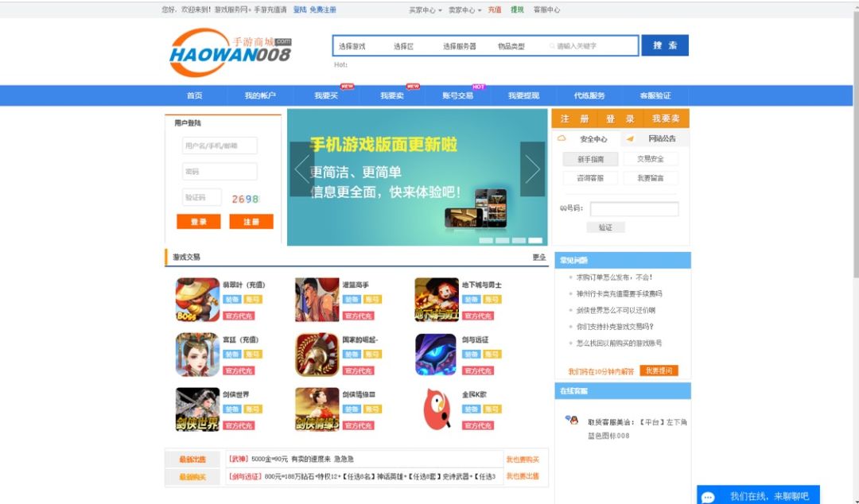Click the blue 搜索 search button
The width and height of the screenshot is (859, 504).
pyautogui.click(x=665, y=45)
